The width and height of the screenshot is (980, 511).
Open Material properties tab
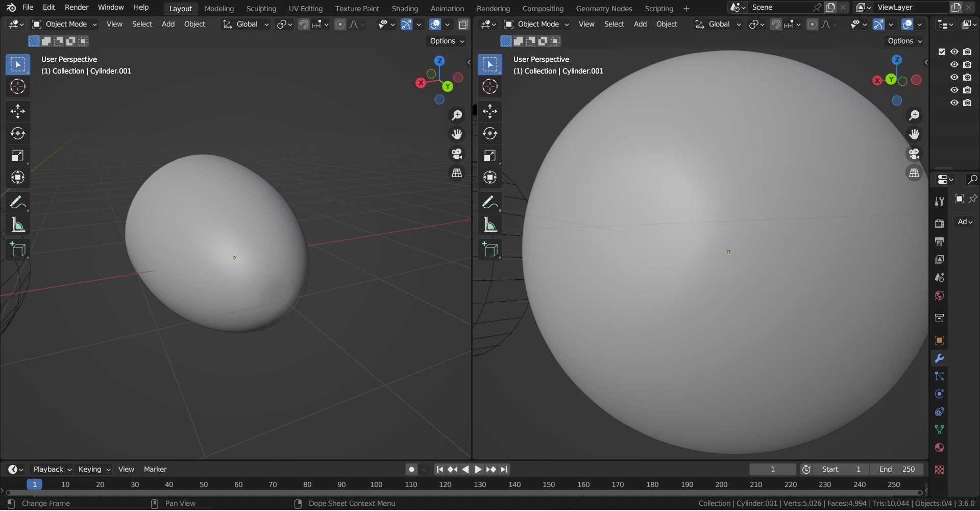click(x=939, y=448)
